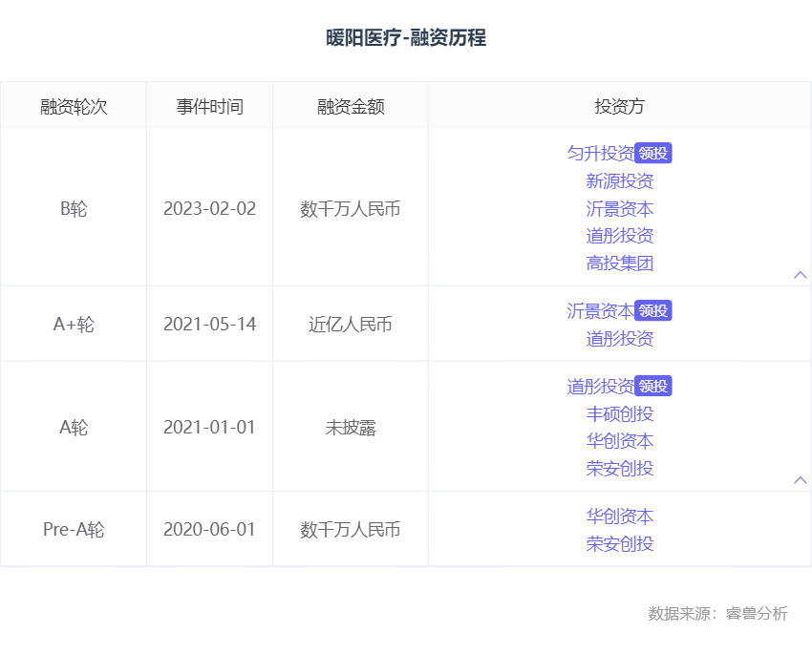The image size is (812, 654).
Task: Click the date 2021-05-14
Action: (x=210, y=324)
